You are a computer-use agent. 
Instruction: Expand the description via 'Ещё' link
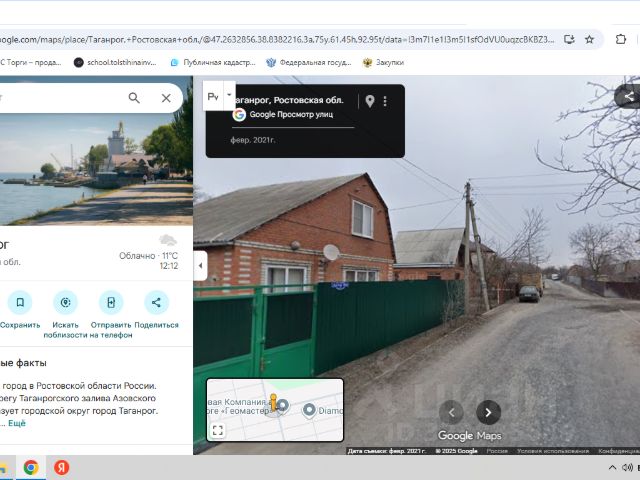(x=17, y=423)
